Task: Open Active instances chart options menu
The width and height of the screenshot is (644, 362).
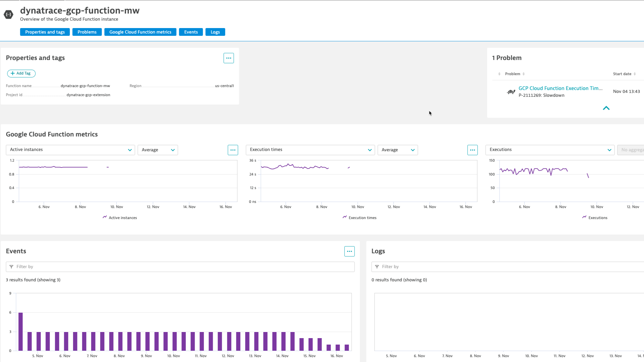Action: pyautogui.click(x=233, y=150)
